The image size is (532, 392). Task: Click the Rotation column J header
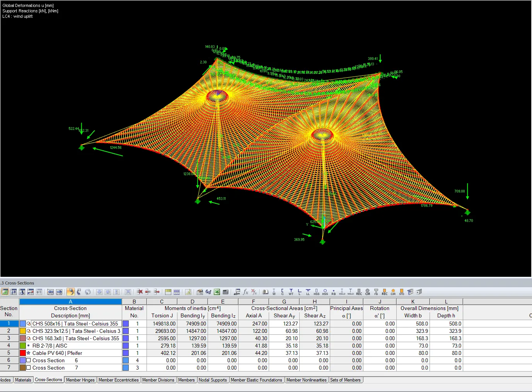[380, 302]
